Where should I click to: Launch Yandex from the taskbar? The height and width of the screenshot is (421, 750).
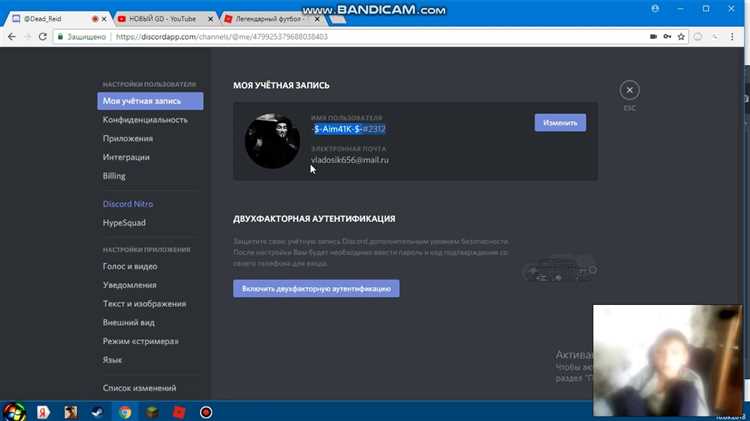43,412
